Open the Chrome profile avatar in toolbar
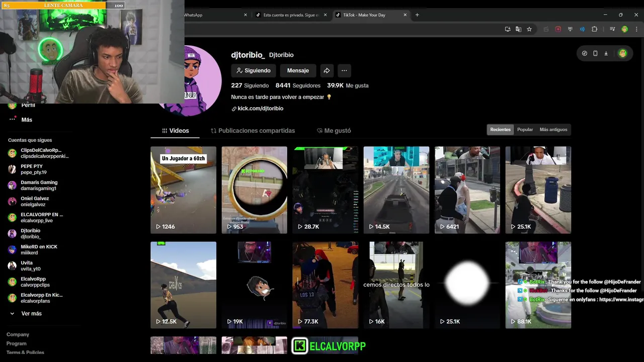 pyautogui.click(x=624, y=29)
